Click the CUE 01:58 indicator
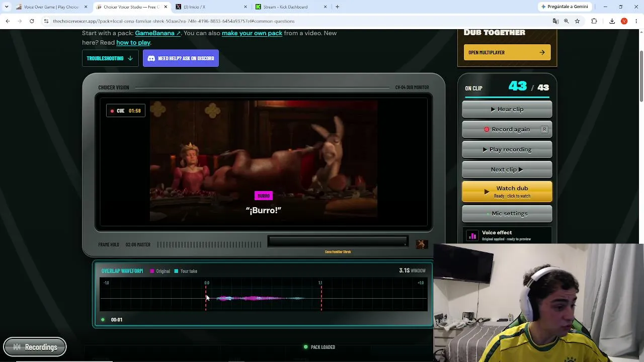This screenshot has width=644, height=362. tap(126, 111)
